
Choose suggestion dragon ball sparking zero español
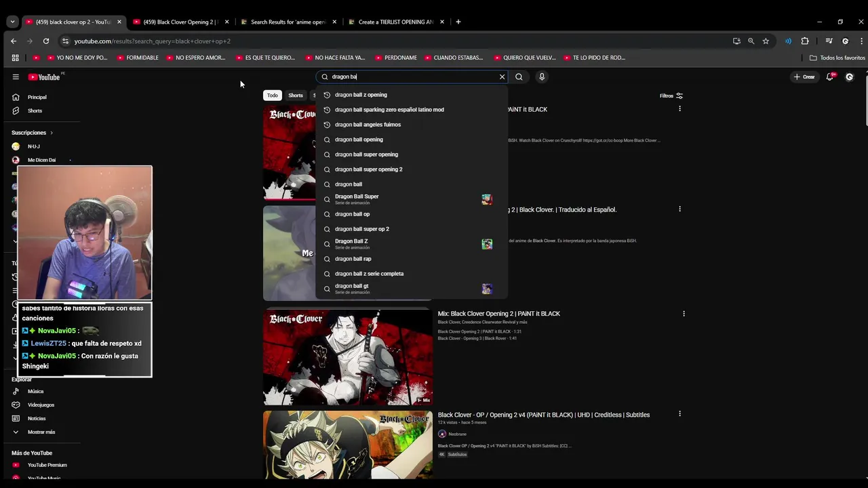tap(412, 110)
